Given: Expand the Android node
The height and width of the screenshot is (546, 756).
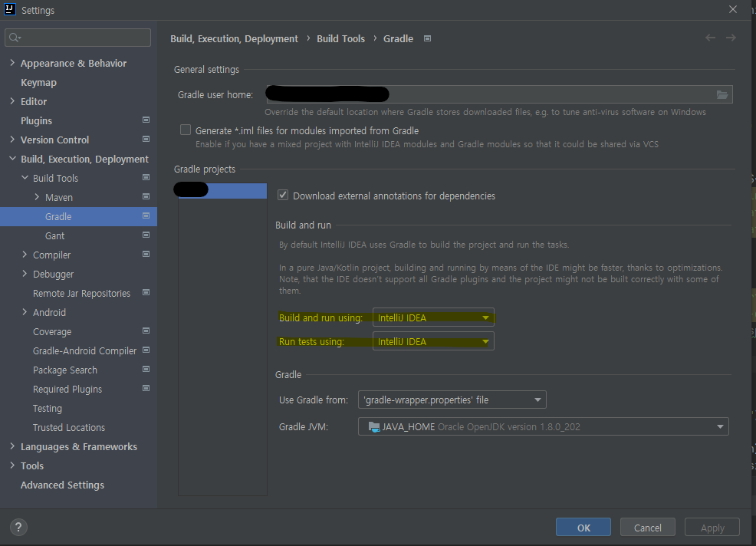Looking at the screenshot, I should click(x=25, y=312).
